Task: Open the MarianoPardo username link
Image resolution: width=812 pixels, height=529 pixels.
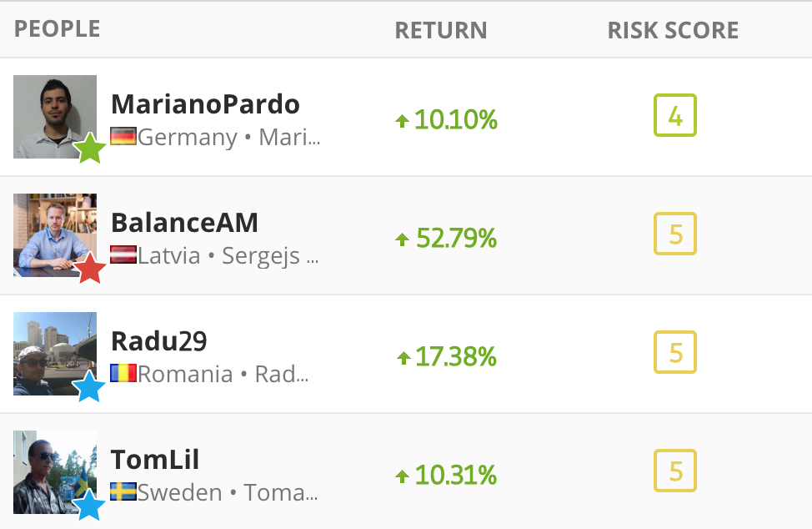Action: click(x=206, y=104)
